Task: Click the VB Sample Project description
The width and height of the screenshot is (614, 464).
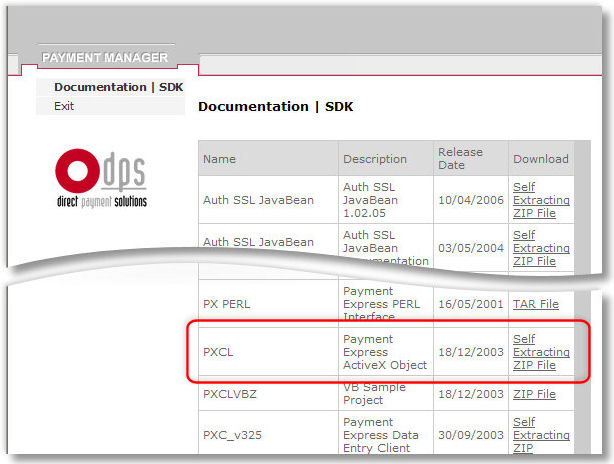Action: coord(374,394)
